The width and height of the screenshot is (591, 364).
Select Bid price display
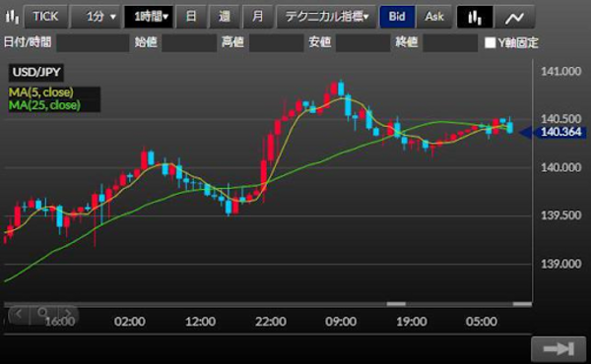pyautogui.click(x=397, y=17)
